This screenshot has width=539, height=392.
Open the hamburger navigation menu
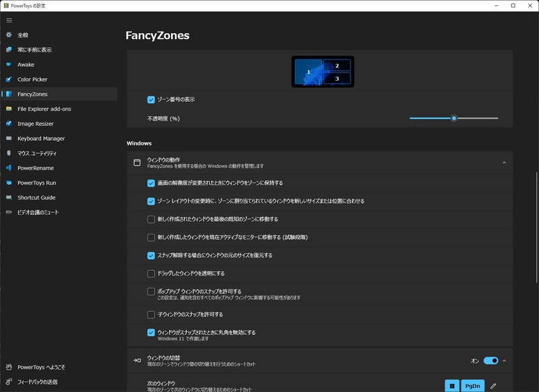coord(9,21)
